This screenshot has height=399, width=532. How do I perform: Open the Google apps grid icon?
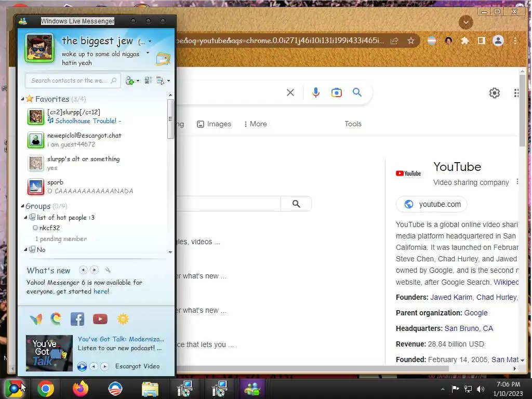(x=516, y=93)
